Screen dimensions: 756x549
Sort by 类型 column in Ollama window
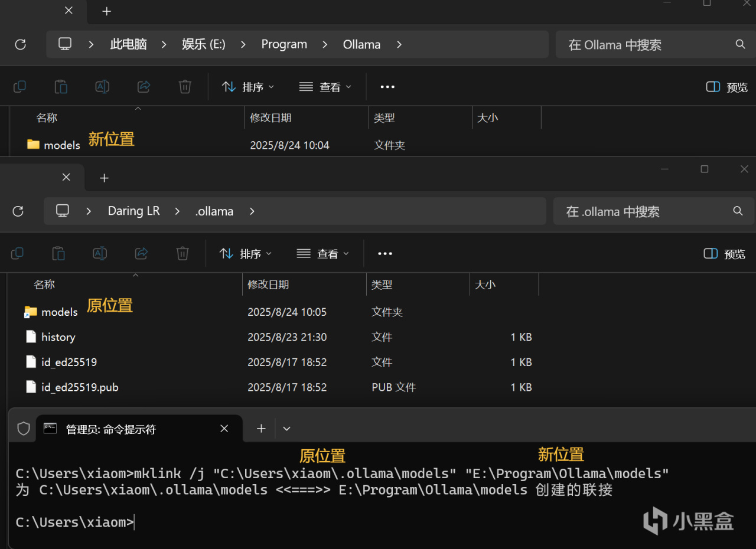(384, 118)
